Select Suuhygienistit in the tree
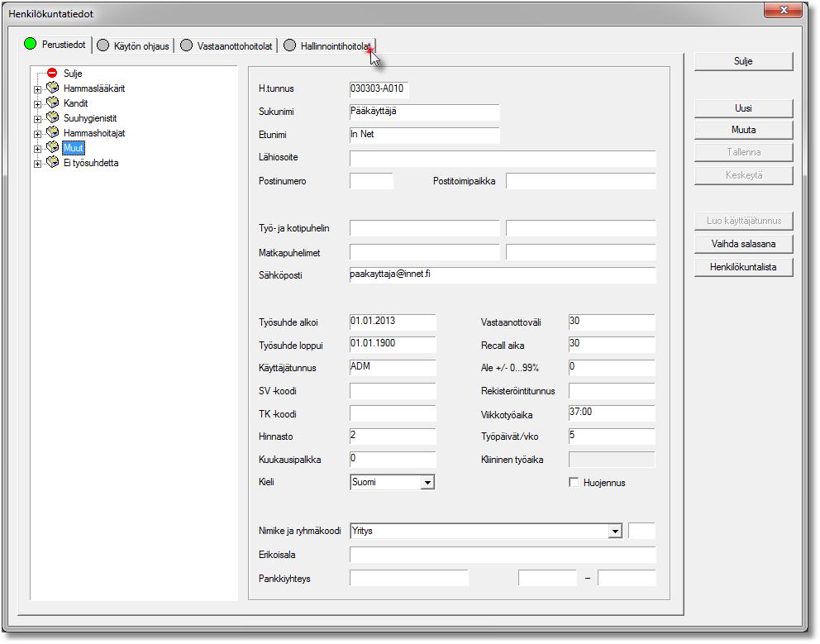The width and height of the screenshot is (820, 644). pos(90,118)
